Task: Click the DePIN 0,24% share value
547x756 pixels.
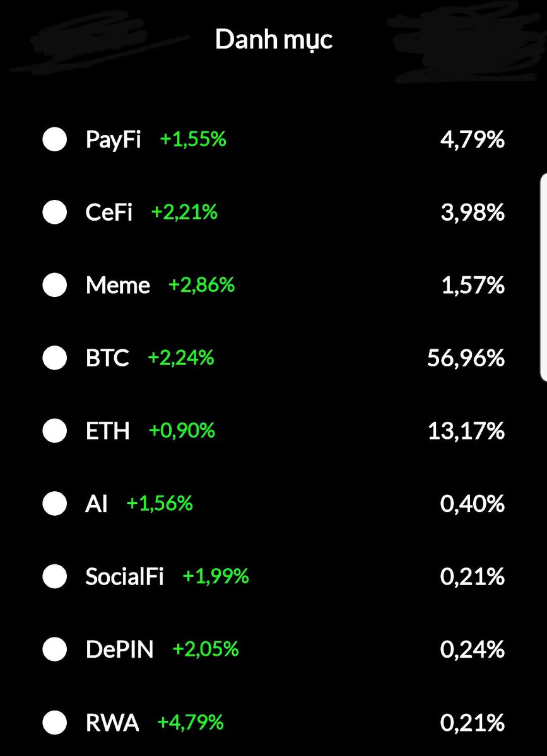Action: click(x=472, y=649)
